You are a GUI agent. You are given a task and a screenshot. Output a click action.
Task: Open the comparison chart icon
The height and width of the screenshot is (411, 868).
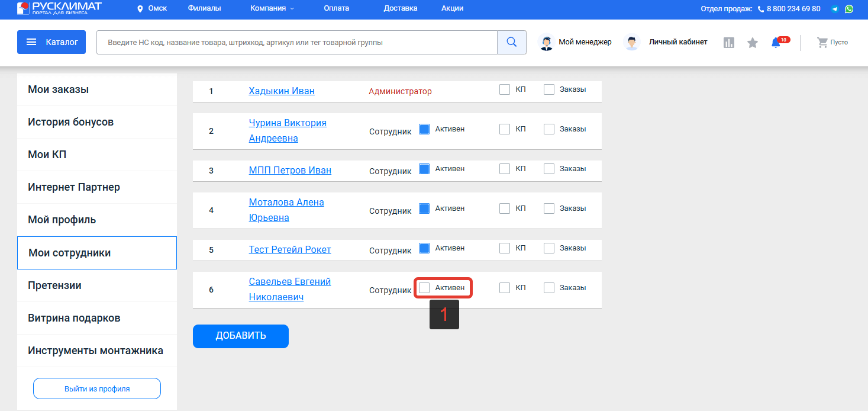pyautogui.click(x=729, y=43)
